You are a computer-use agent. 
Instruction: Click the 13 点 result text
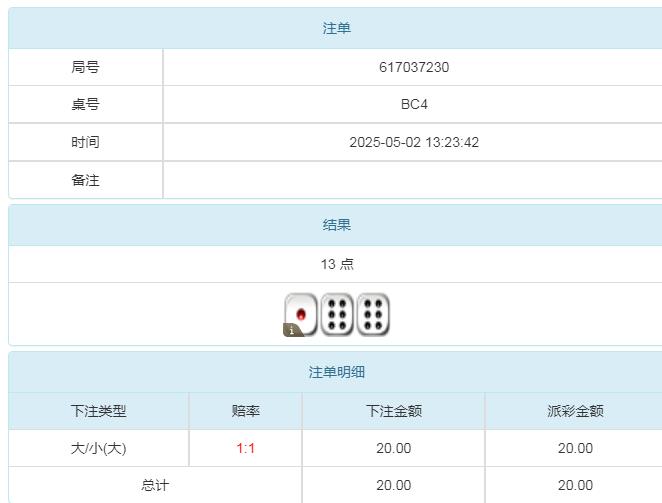coord(337,264)
